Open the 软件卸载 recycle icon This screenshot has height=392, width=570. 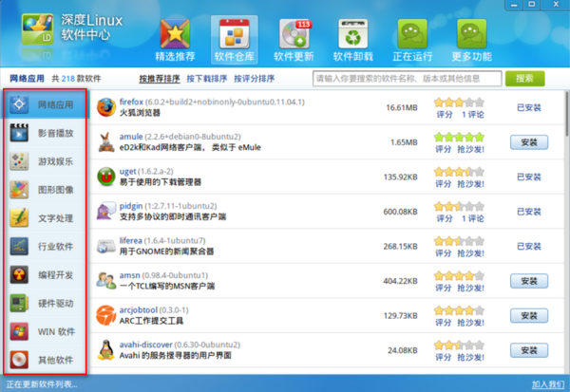pyautogui.click(x=352, y=34)
